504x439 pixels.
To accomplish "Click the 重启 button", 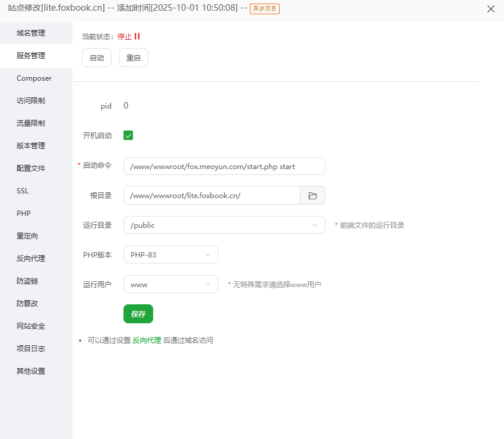I will pos(133,58).
